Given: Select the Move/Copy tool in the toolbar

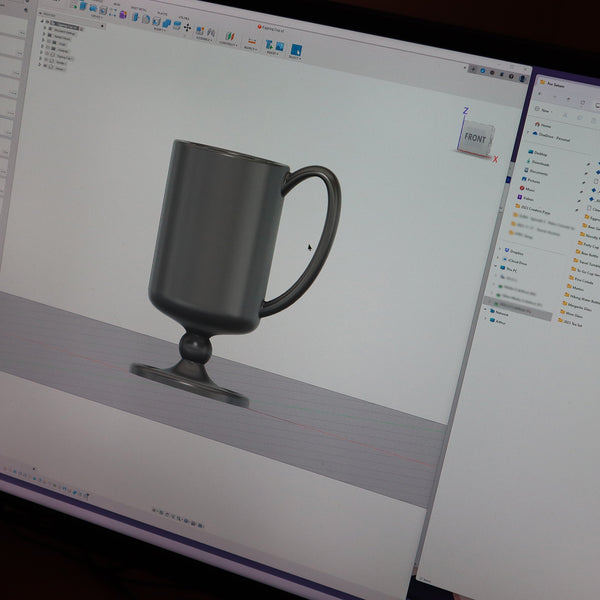Looking at the screenshot, I should coord(187,27).
